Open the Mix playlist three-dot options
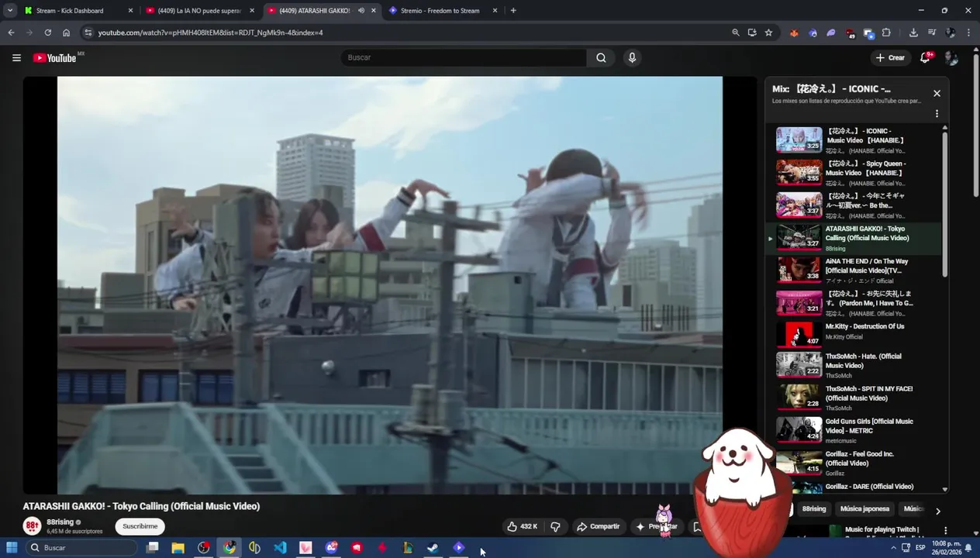 [x=937, y=113]
